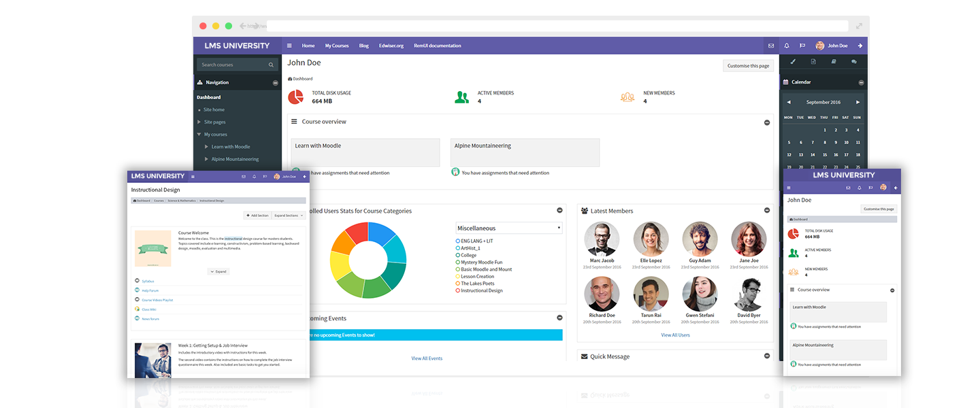Select the orange donut chart segment
This screenshot has height=408, width=980.
(343, 242)
